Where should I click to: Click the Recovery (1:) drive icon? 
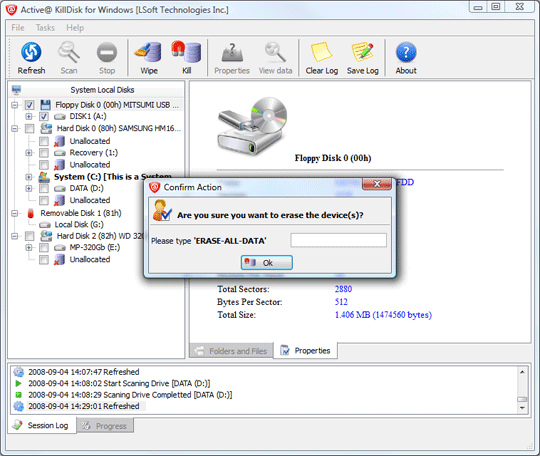(x=60, y=153)
